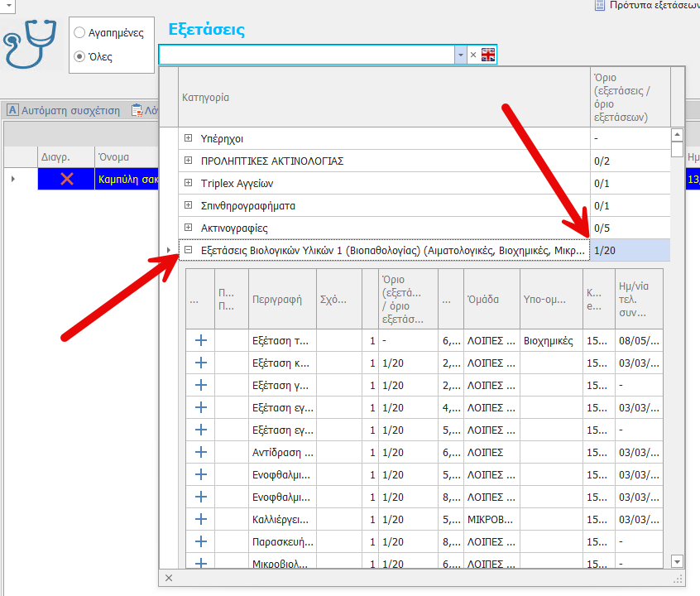Add the Παρασκευή... exam with plus icon
The image size is (700, 596).
coord(201,541)
